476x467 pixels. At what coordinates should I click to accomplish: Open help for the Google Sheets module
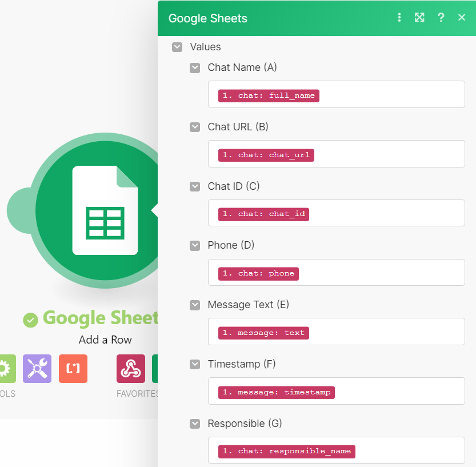(x=441, y=18)
